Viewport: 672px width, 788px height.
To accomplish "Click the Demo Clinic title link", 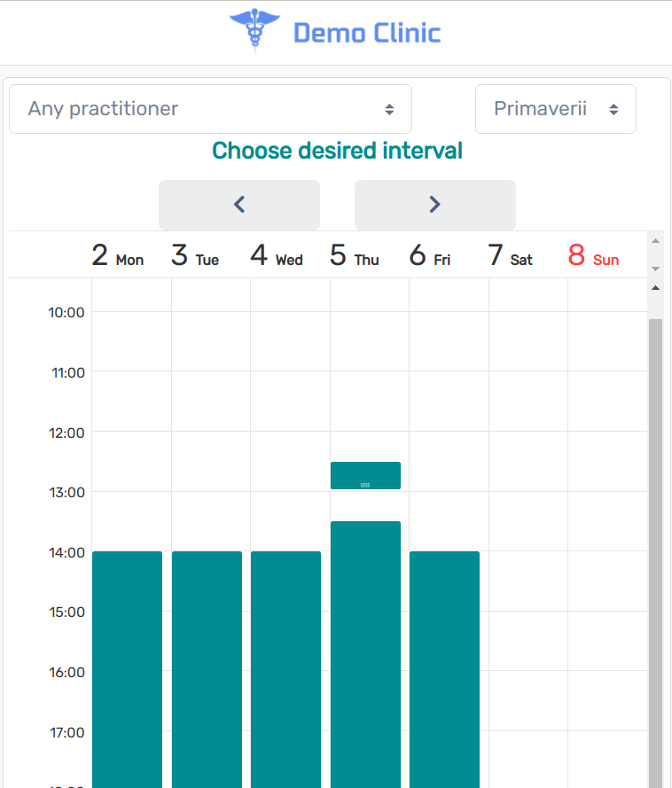I will [366, 34].
